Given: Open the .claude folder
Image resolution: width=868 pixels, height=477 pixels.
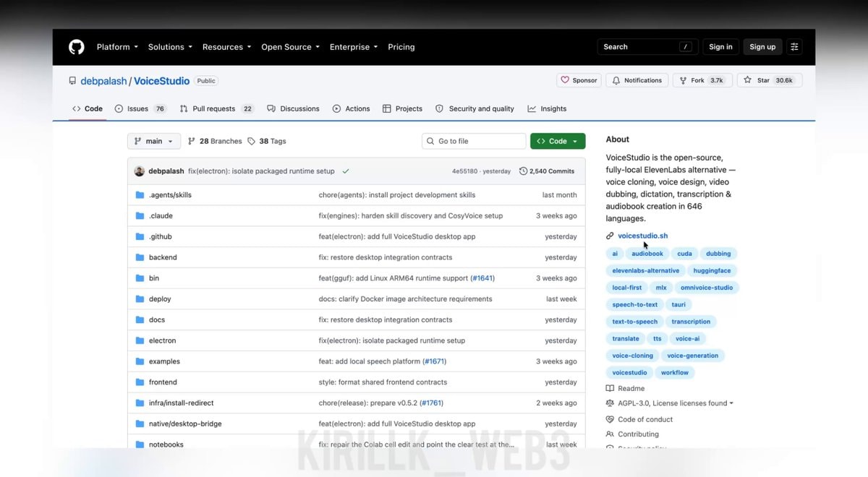Looking at the screenshot, I should tap(161, 215).
